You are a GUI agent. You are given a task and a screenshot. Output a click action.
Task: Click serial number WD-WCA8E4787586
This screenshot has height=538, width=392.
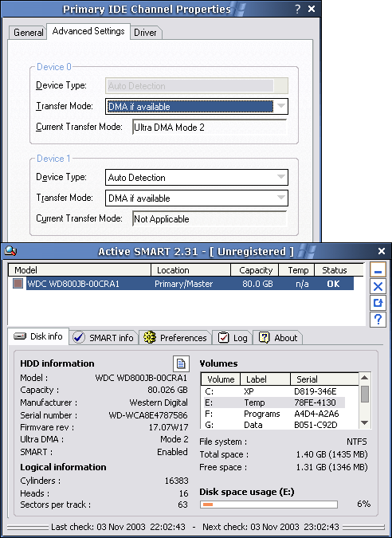tap(148, 415)
